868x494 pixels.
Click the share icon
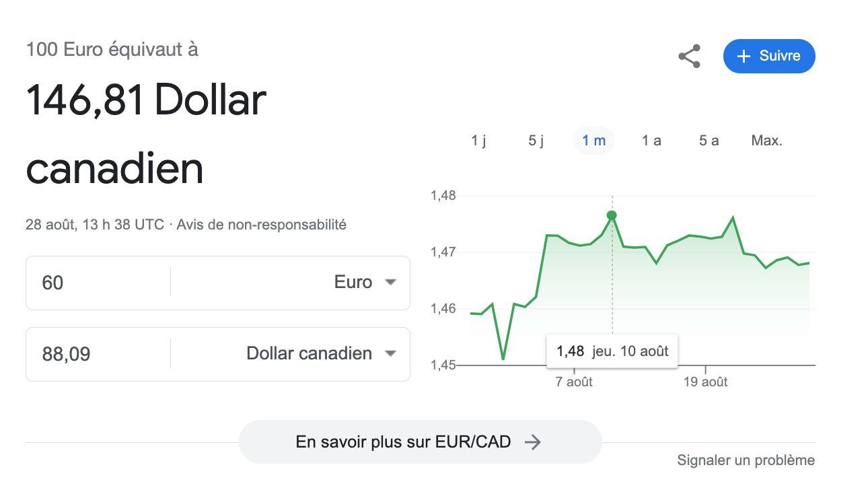pyautogui.click(x=689, y=56)
